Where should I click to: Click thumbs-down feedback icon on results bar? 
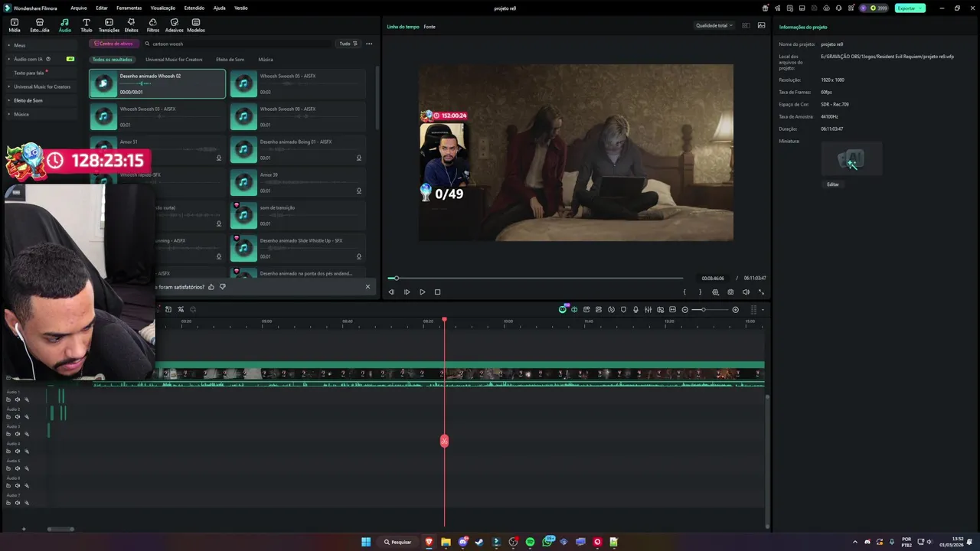pyautogui.click(x=222, y=287)
